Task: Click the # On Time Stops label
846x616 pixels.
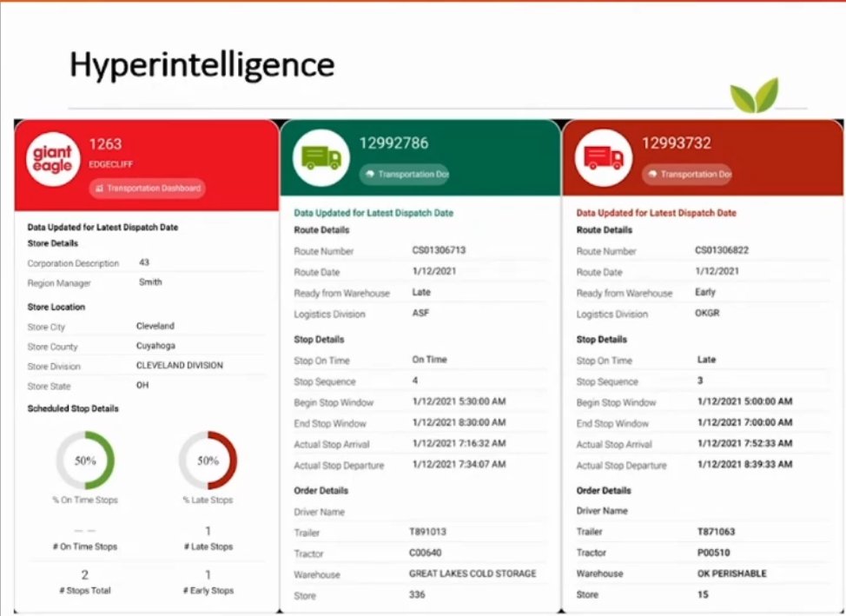Action: click(85, 546)
